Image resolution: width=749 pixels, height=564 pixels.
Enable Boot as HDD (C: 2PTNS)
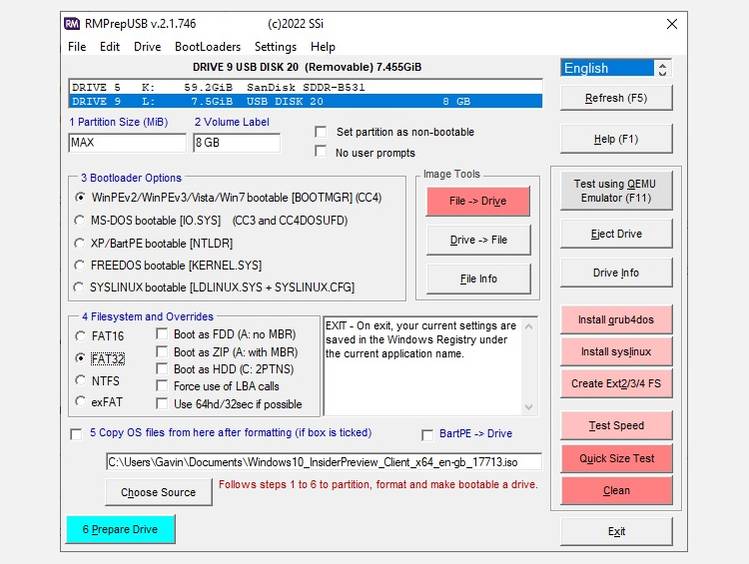162,369
